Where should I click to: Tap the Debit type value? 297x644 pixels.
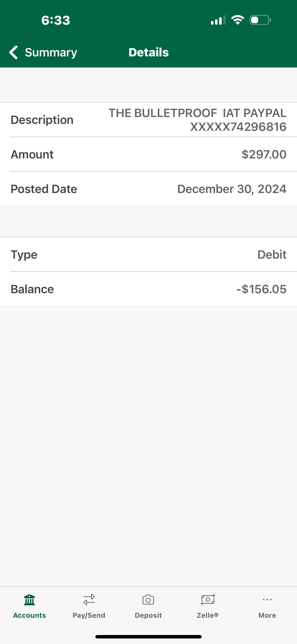coord(272,255)
